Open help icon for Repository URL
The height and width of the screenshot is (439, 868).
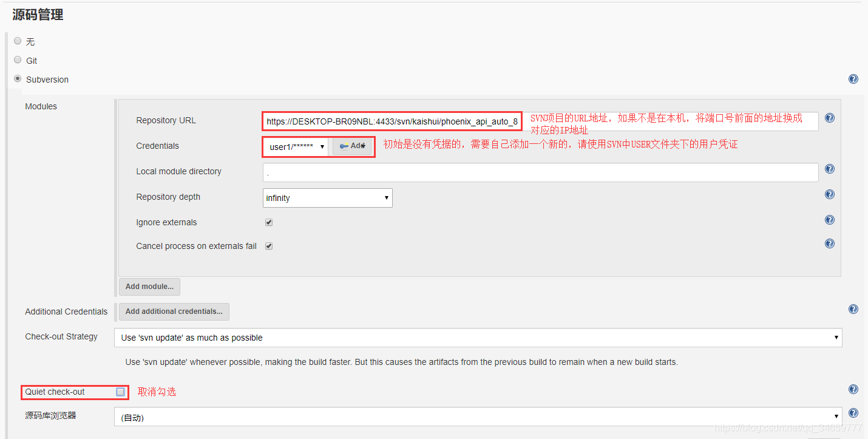pos(830,118)
